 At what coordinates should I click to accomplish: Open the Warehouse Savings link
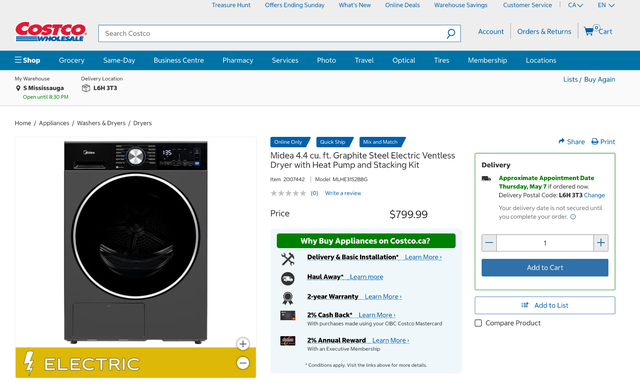point(461,5)
